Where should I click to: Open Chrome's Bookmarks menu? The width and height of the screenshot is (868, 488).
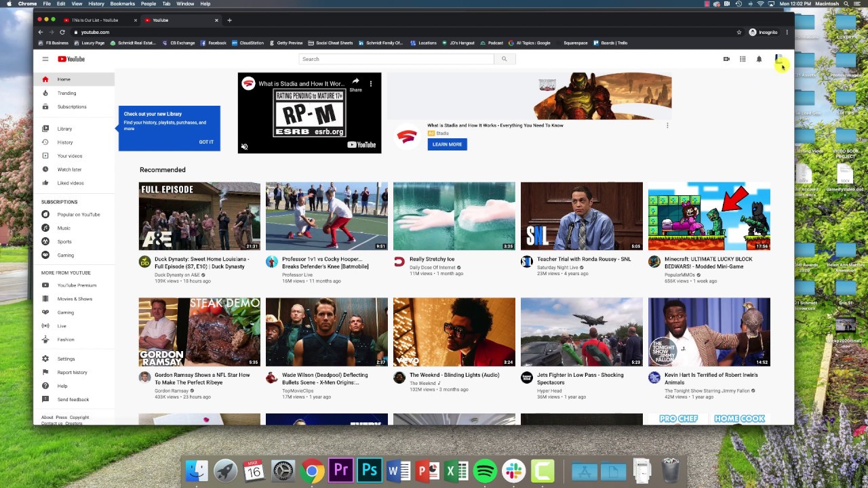tap(122, 4)
